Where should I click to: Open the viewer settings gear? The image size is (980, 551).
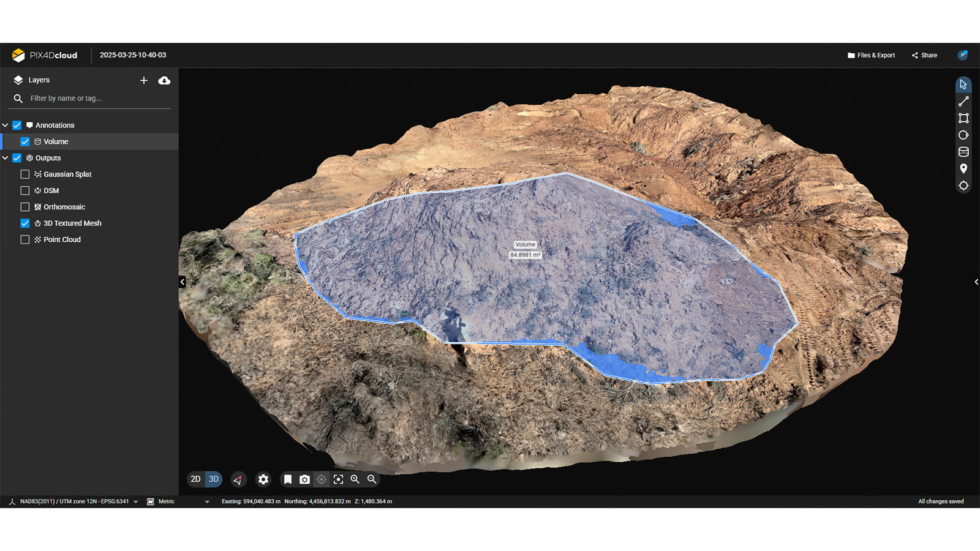(x=263, y=479)
